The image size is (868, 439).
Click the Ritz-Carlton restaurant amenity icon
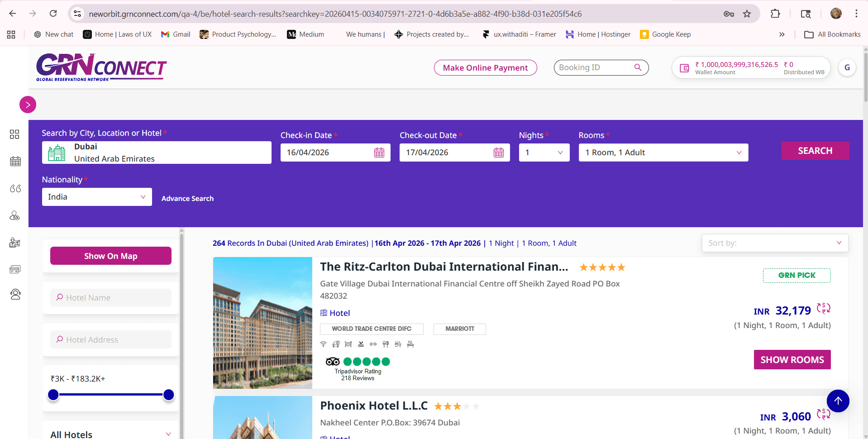tap(348, 344)
